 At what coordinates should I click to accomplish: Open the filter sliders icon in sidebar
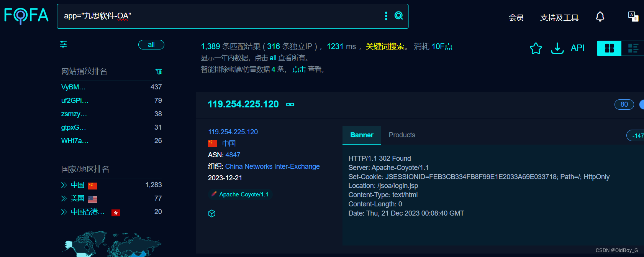point(63,44)
